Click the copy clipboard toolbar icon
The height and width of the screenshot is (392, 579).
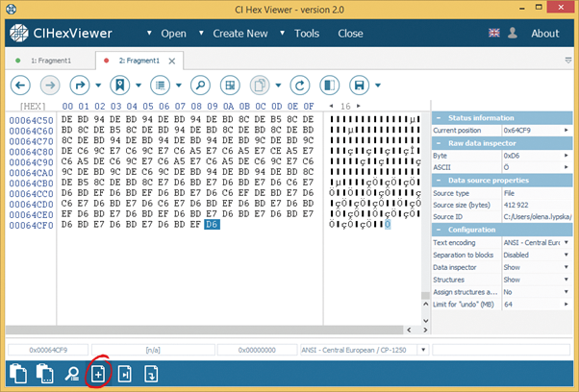[x=260, y=86]
